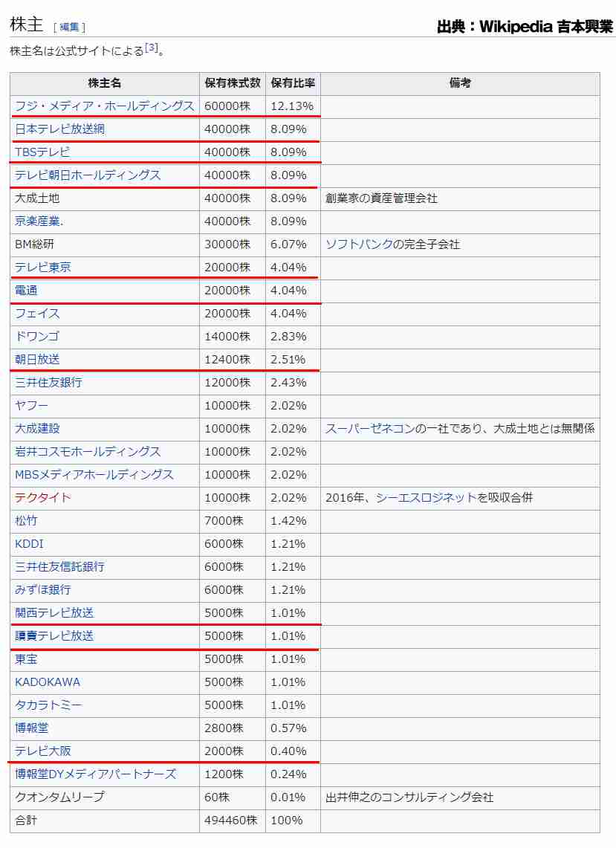Image resolution: width=616 pixels, height=848 pixels.
Task: Select the 7000株 cell for 松竹
Action: coord(233,521)
